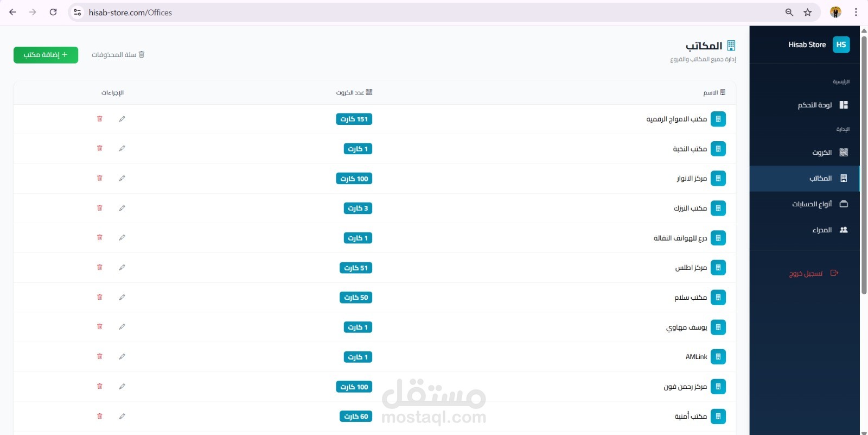Delete the مكتب النيزك office

coord(100,208)
